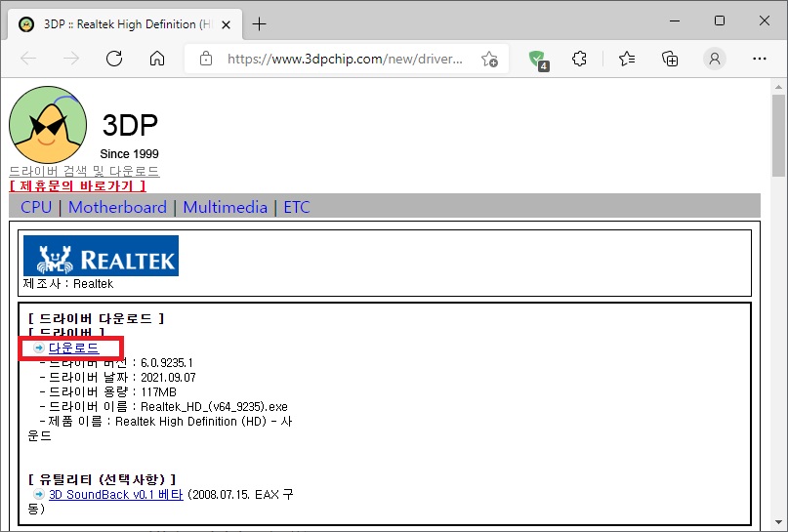Open the Favorites list icon
788x532 pixels.
627,59
